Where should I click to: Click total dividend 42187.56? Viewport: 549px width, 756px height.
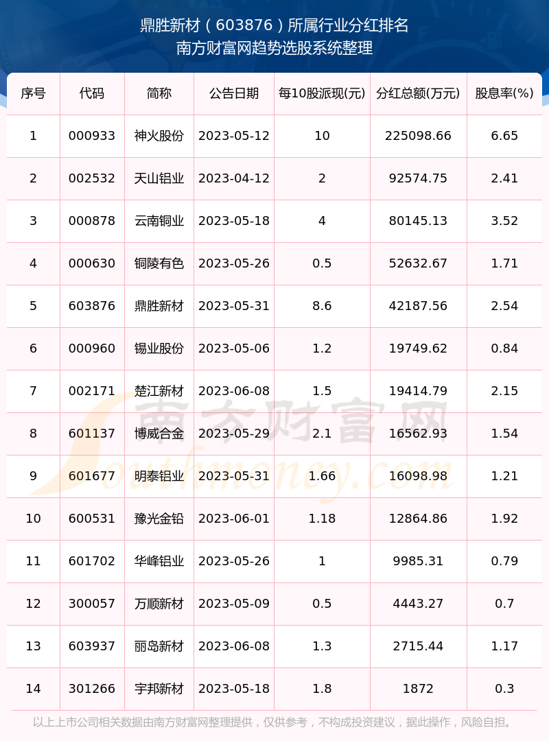[x=418, y=306]
